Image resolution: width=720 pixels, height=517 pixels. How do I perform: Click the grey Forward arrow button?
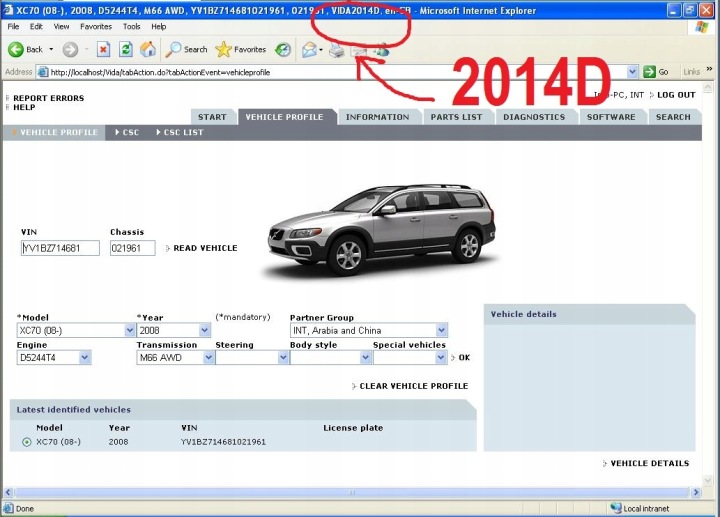point(70,50)
